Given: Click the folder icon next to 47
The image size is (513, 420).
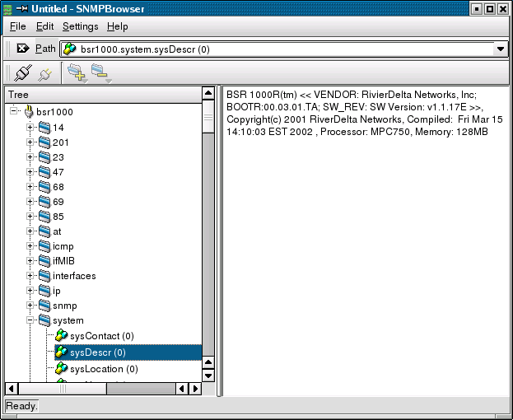Looking at the screenshot, I should coord(44,172).
